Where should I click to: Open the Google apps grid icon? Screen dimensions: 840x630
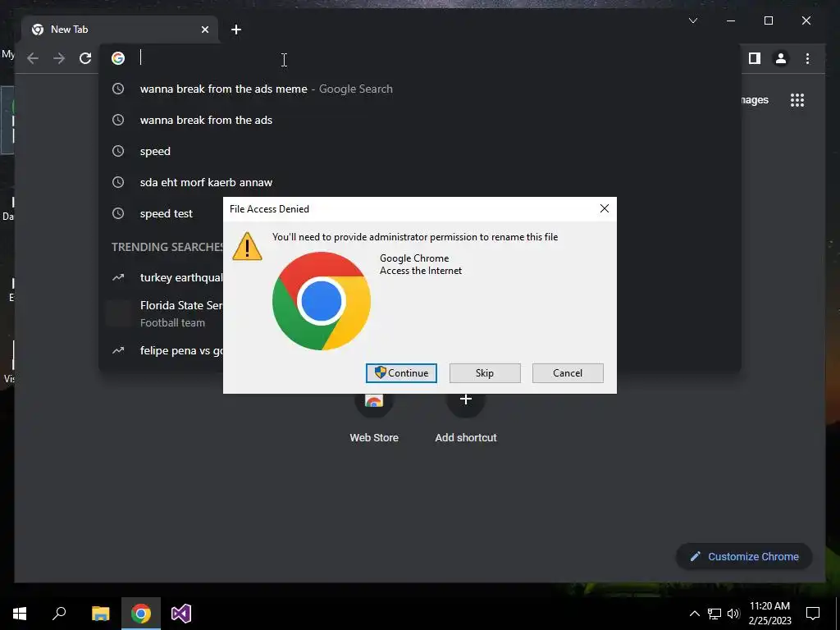pos(797,100)
